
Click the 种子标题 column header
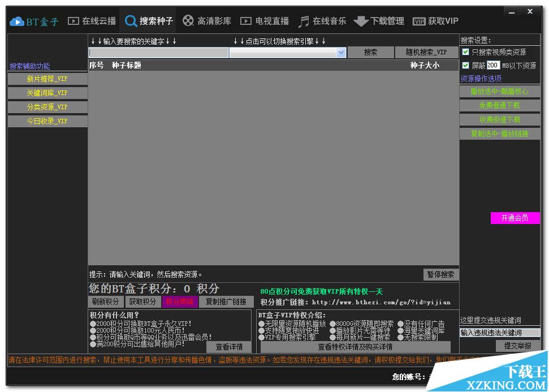(x=127, y=65)
